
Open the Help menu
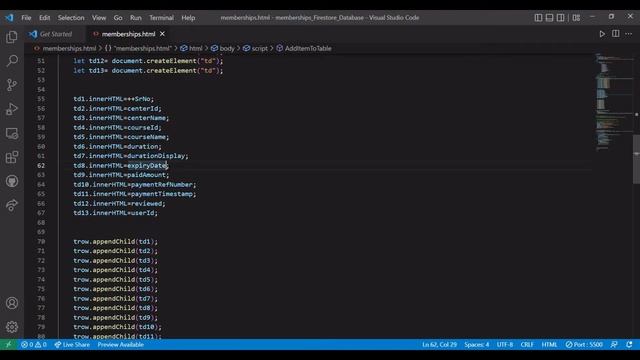pos(188,18)
